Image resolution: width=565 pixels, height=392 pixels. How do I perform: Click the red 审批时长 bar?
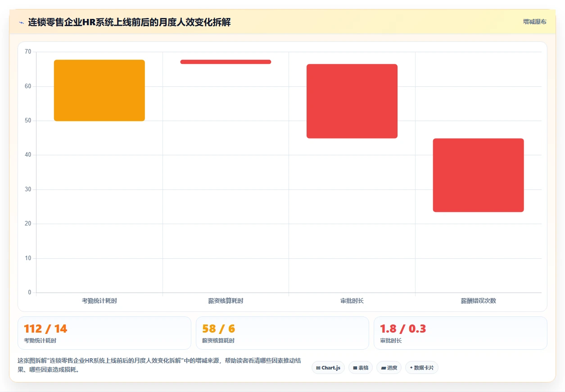(x=352, y=101)
